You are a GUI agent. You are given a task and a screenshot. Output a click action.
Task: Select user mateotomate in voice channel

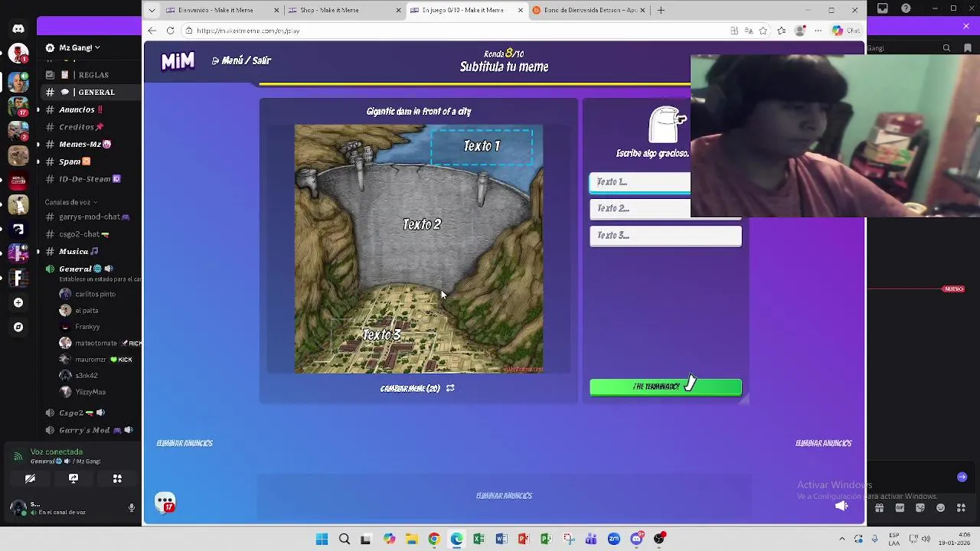(x=96, y=343)
